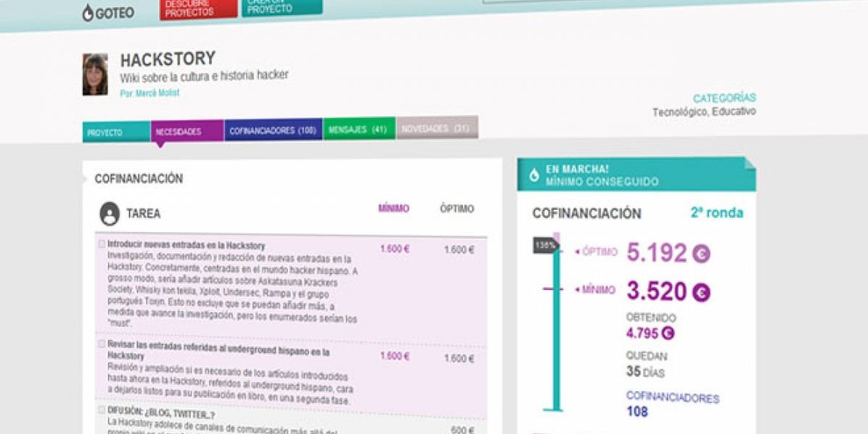Click the Mínimo column header
868x434 pixels.
[393, 208]
